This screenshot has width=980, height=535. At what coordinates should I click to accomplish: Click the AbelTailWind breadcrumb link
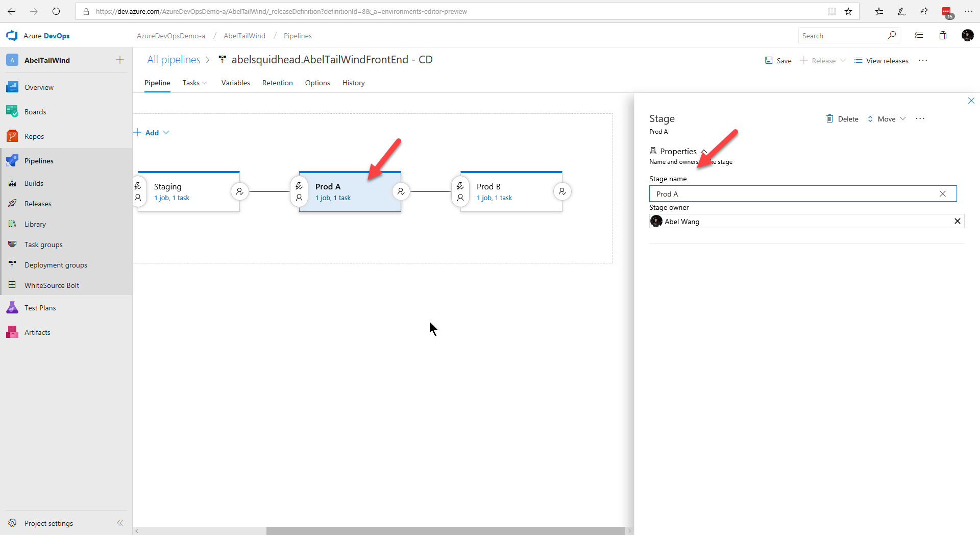[x=244, y=36]
